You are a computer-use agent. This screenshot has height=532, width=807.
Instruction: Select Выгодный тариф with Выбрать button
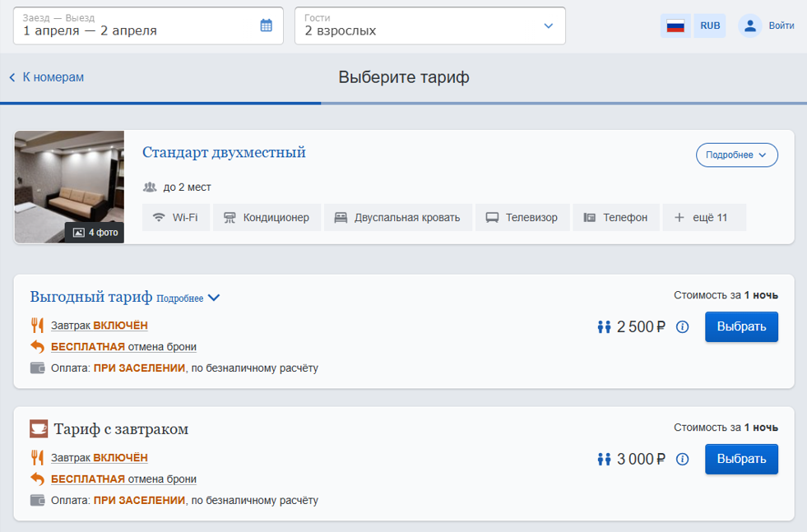741,326
